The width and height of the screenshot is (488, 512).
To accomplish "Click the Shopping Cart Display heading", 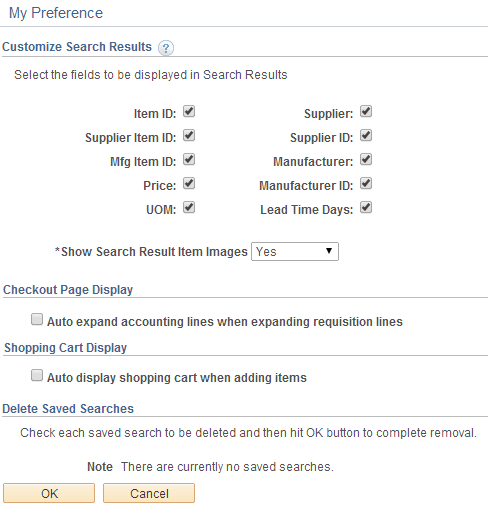I will (65, 348).
